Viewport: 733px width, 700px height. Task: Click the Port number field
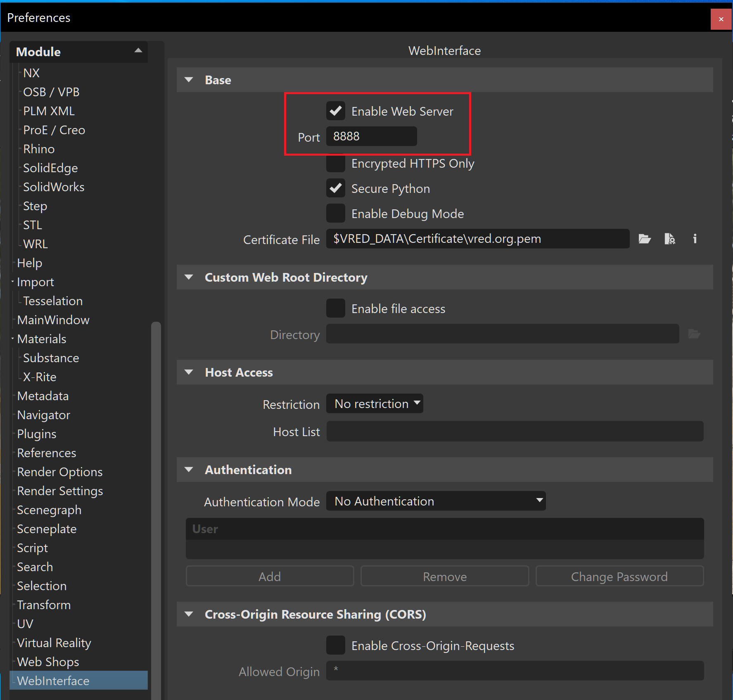click(x=371, y=136)
